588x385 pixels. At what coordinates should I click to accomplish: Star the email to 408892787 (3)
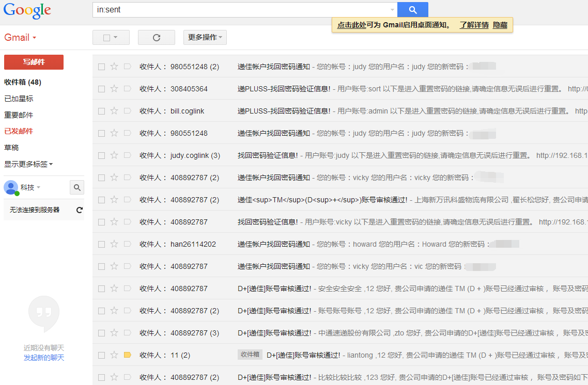[x=114, y=333]
